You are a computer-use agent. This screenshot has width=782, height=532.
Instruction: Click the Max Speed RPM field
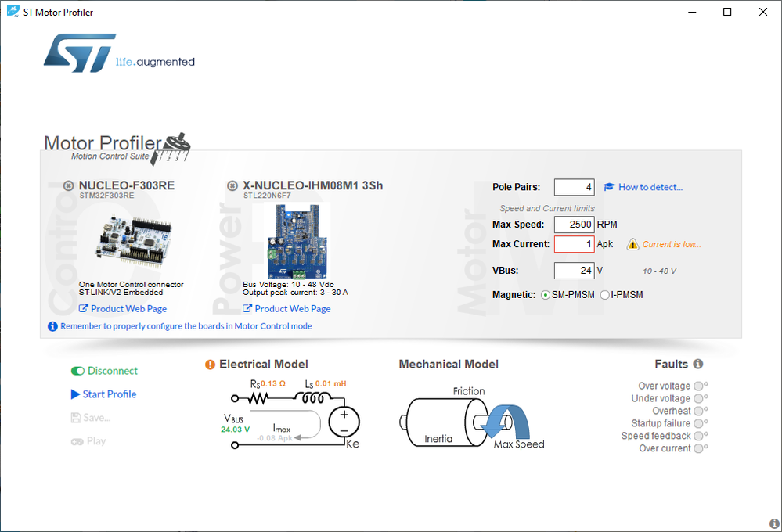coord(574,225)
